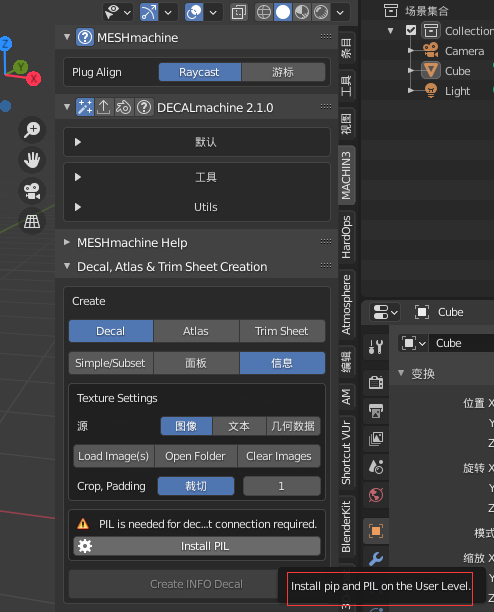Open the Tool properties tab icon
The height and width of the screenshot is (612, 494).
376,346
